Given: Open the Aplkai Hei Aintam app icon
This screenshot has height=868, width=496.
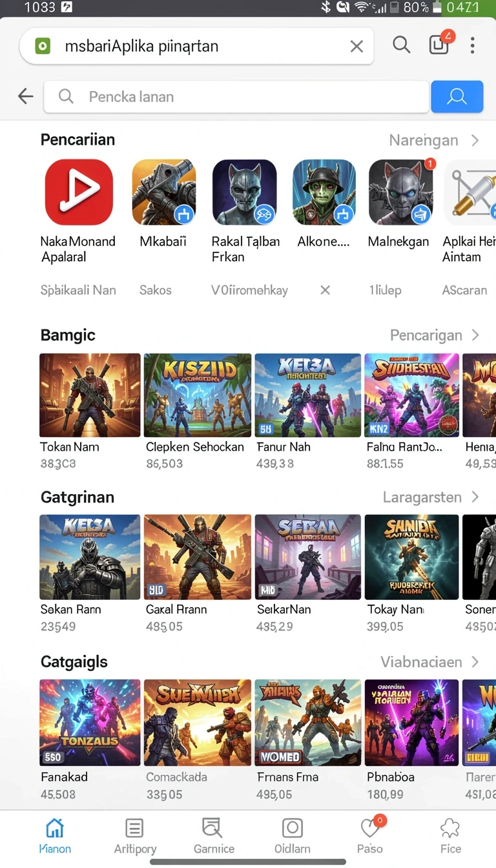Looking at the screenshot, I should (x=470, y=192).
